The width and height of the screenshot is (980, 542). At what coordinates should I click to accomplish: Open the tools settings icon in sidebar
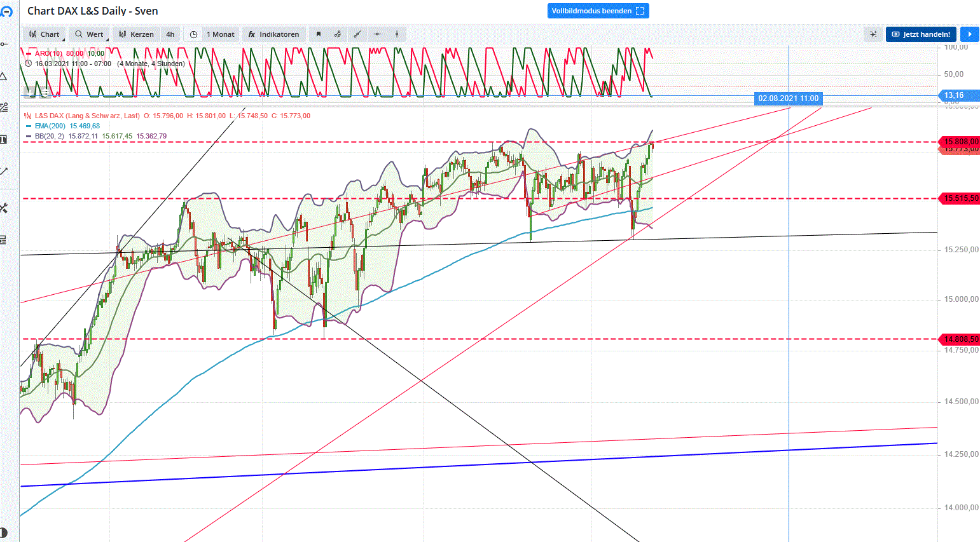pos(4,208)
